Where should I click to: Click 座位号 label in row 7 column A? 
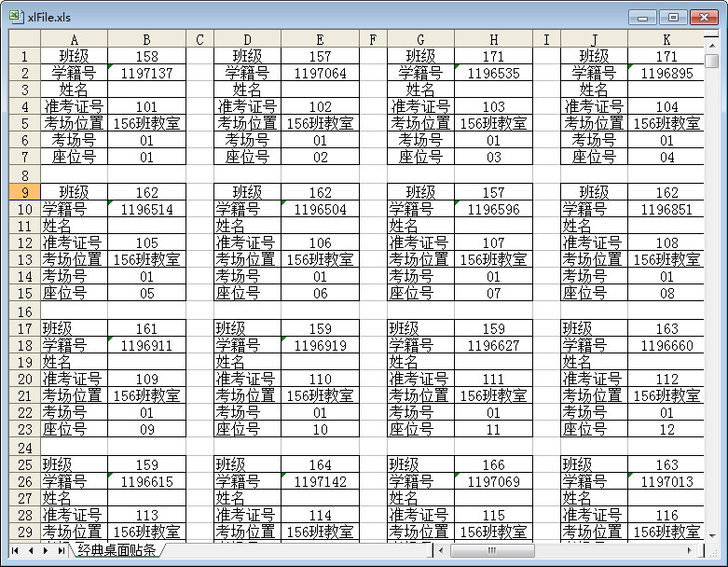[x=75, y=157]
